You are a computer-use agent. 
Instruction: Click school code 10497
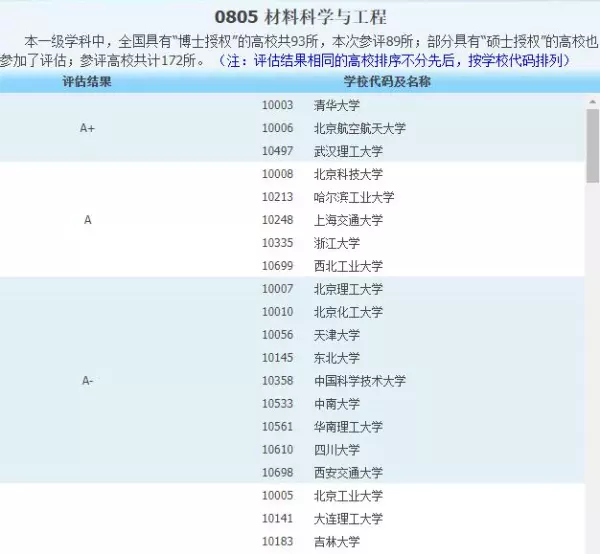coord(277,151)
